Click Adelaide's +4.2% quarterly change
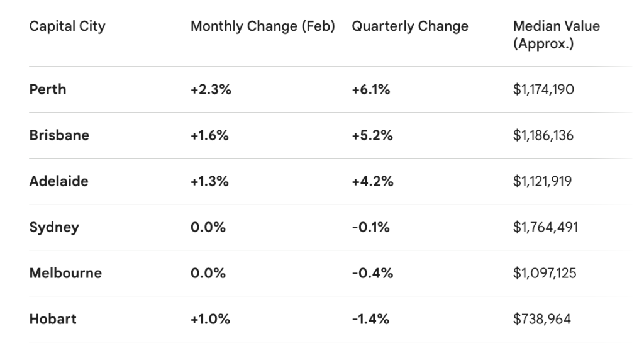Screen dimensions: 644x358 pyautogui.click(x=372, y=181)
